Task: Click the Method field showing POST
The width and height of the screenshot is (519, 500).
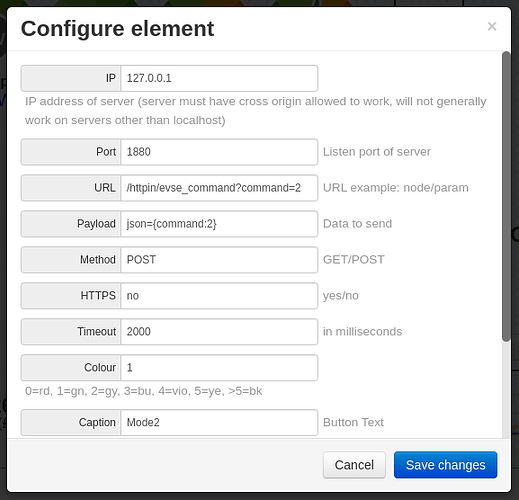Action: click(219, 260)
